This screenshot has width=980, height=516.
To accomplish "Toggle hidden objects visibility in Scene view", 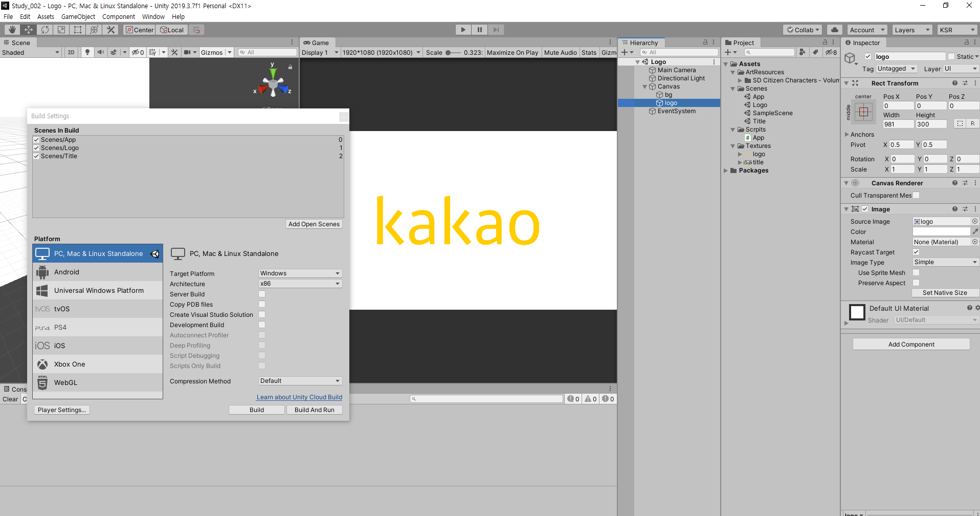I will [138, 52].
